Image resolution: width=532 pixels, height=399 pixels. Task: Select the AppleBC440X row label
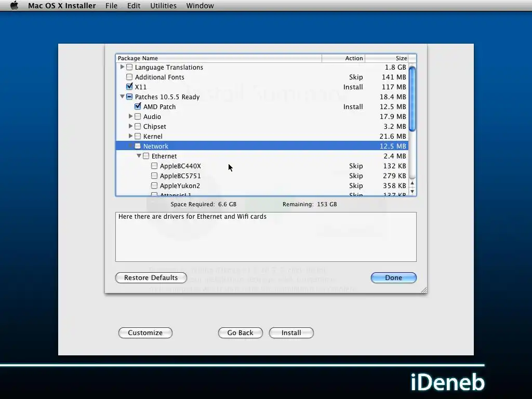click(x=180, y=166)
